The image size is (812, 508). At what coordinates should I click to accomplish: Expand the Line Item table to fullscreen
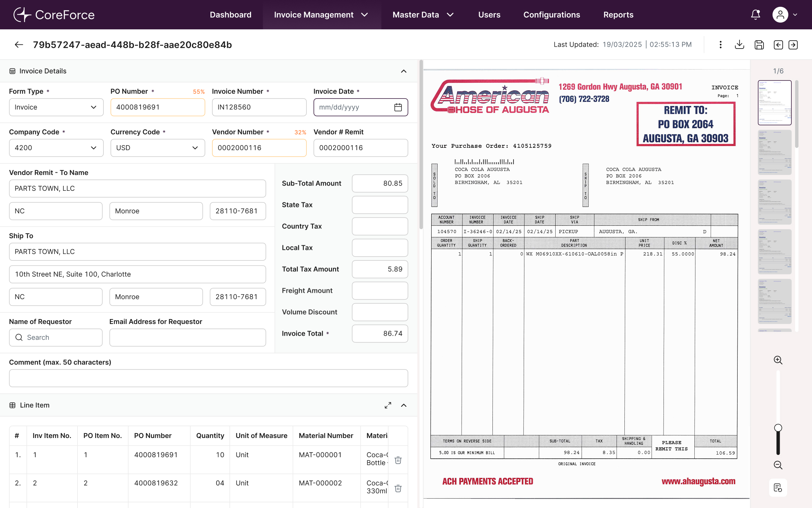388,405
